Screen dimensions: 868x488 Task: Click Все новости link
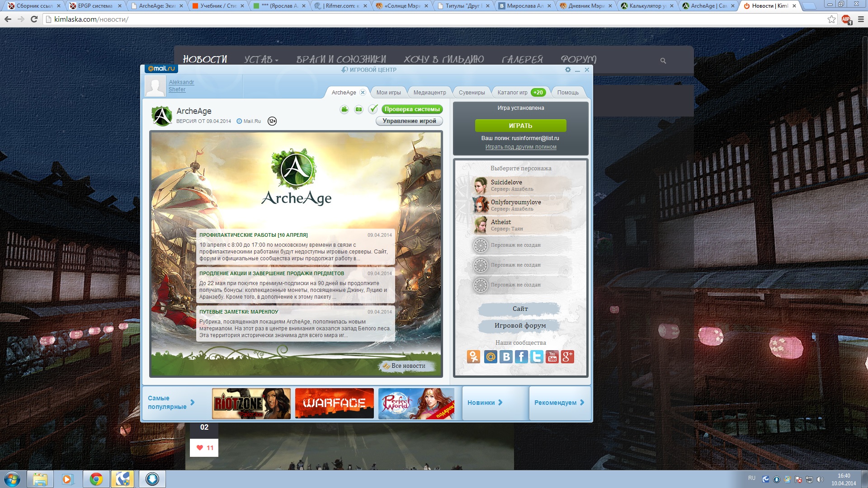408,366
